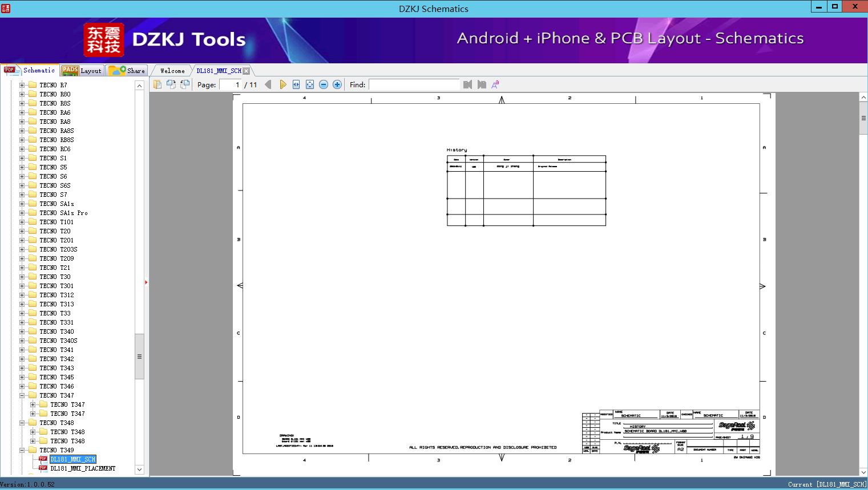Collapse the TECNO T347 parent folder
This screenshot has height=490, width=868.
[x=22, y=395]
